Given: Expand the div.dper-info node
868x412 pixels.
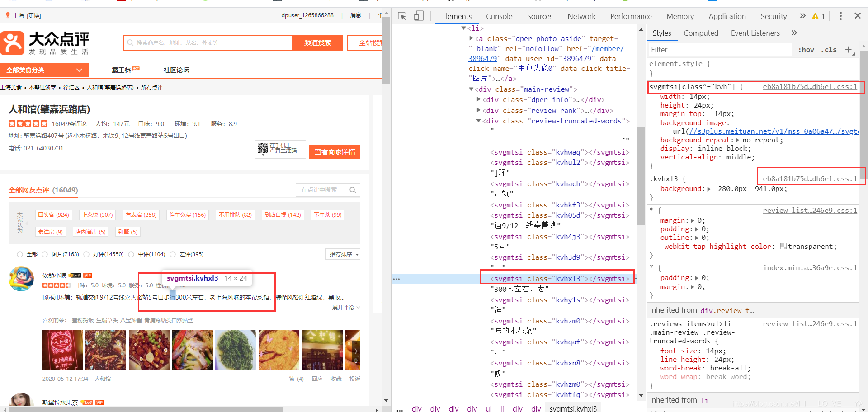Looking at the screenshot, I should coord(479,99).
